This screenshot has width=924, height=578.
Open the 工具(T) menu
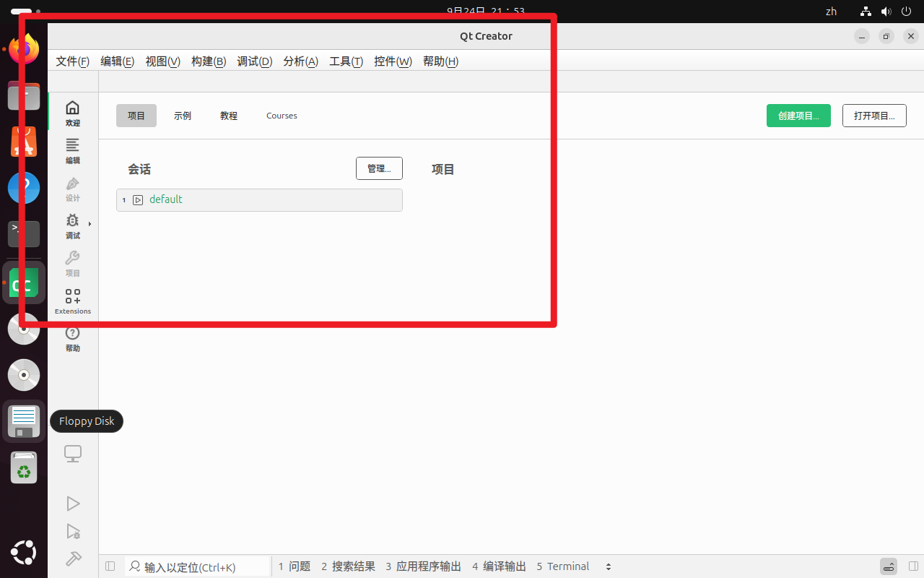(346, 61)
